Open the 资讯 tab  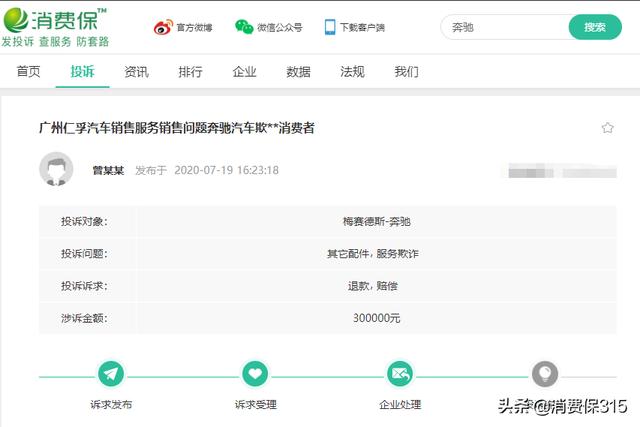click(136, 71)
